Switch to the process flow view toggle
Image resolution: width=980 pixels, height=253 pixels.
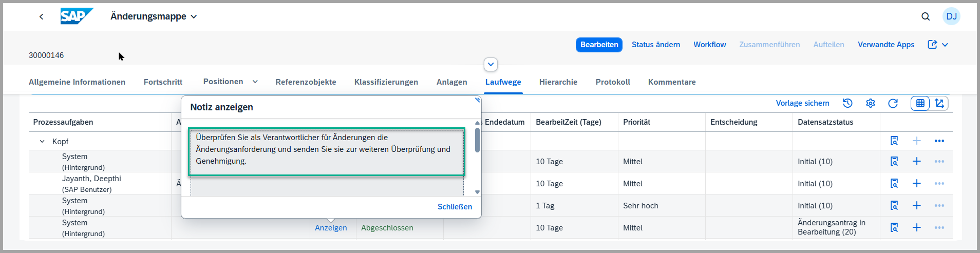coord(939,103)
